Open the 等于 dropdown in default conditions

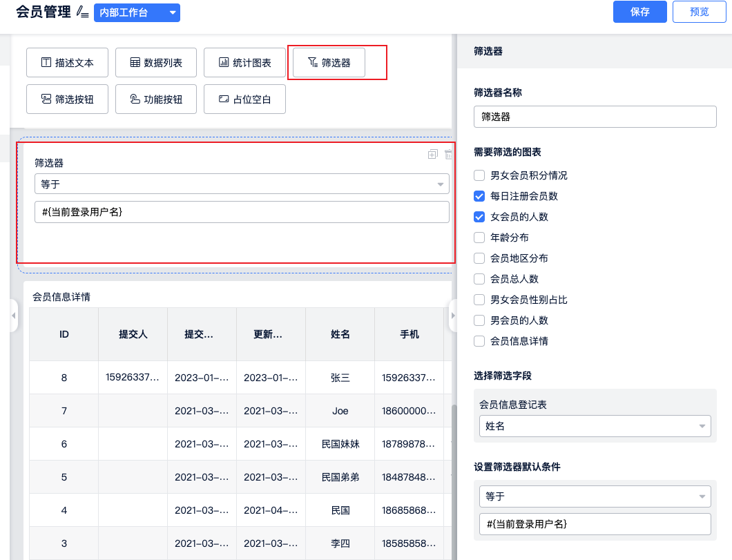point(595,496)
